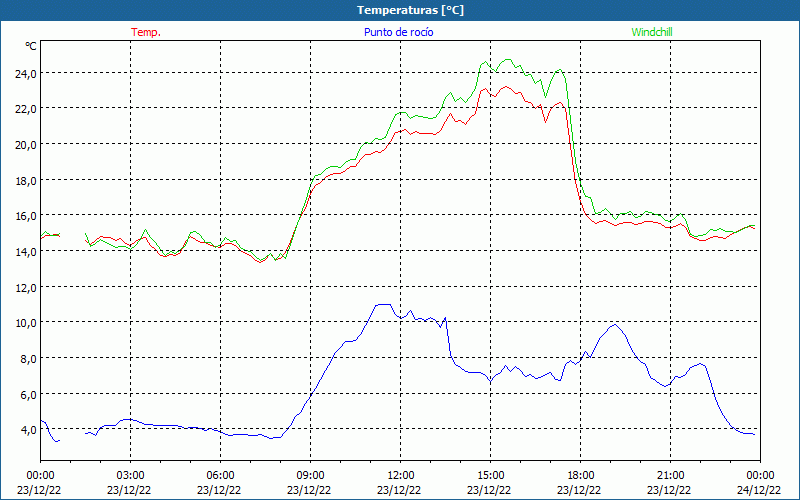The height and width of the screenshot is (500, 800).
Task: Click the 09:00 time axis label
Action: (310, 476)
